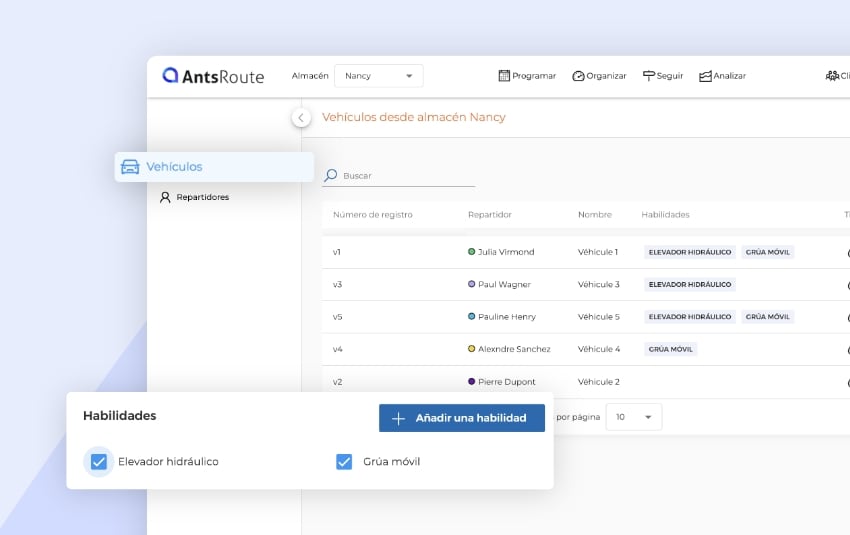
Task: Click the Repartidores person icon
Action: (x=165, y=198)
